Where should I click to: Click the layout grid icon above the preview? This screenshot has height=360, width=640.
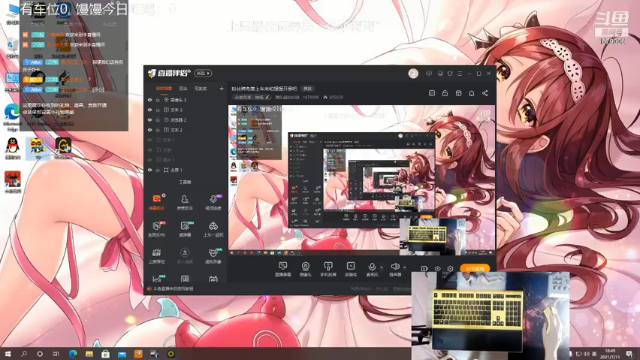(458, 93)
